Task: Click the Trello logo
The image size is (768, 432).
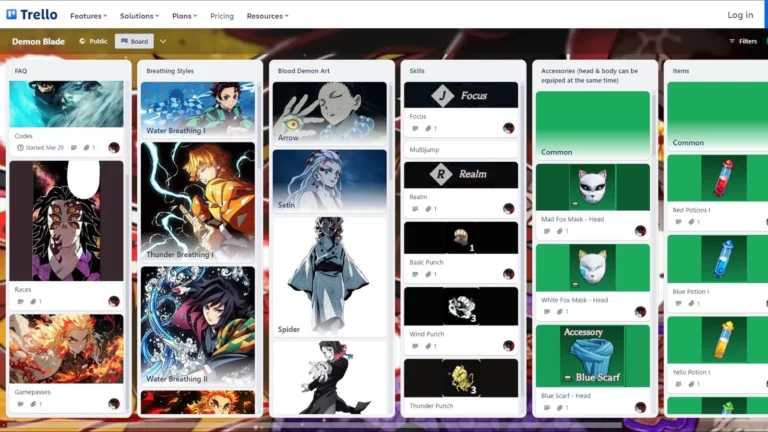Action: 32,15
